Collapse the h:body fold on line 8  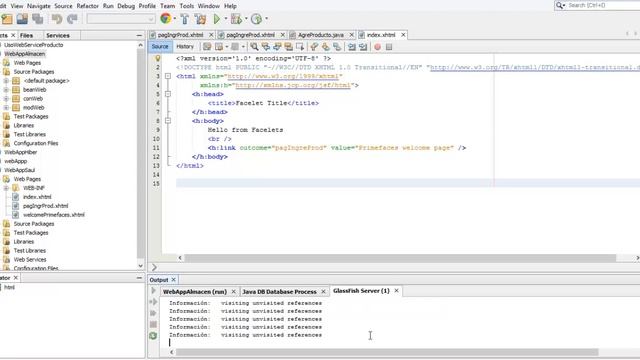point(168,121)
